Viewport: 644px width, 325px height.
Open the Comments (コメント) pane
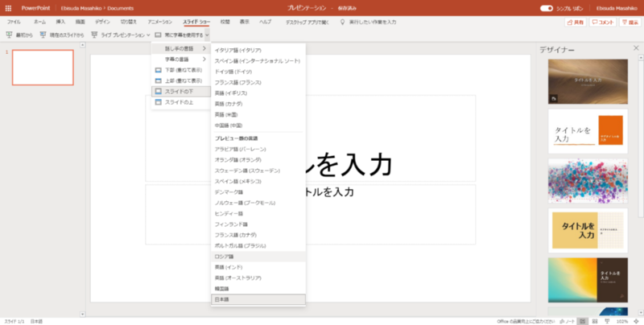point(601,22)
